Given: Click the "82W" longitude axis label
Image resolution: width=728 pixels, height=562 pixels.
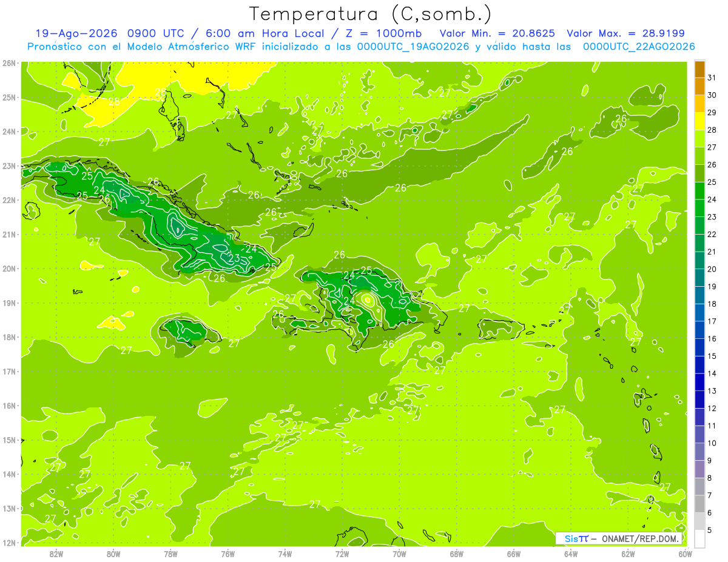Looking at the screenshot, I should coord(56,554).
